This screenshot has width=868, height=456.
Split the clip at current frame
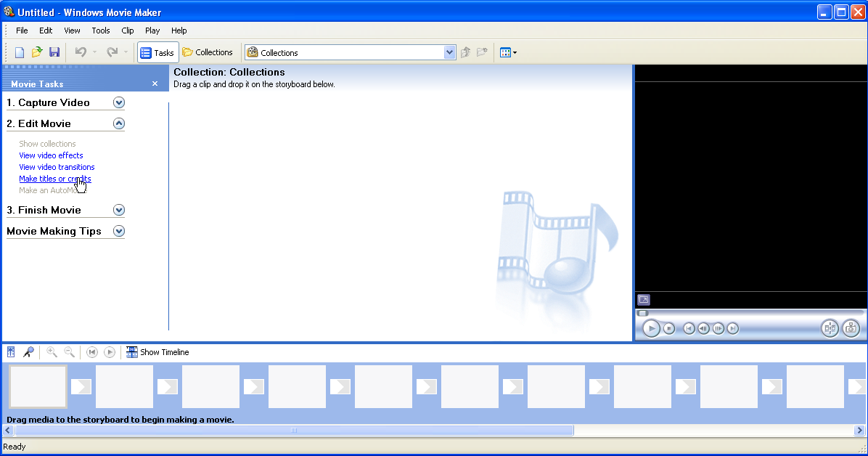(x=830, y=328)
